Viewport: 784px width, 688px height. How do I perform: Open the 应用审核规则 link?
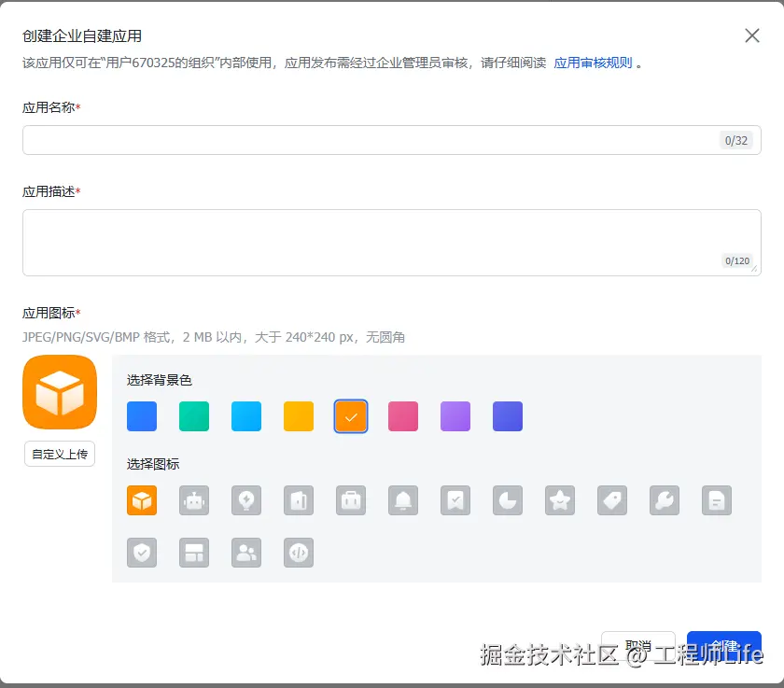[x=593, y=63]
